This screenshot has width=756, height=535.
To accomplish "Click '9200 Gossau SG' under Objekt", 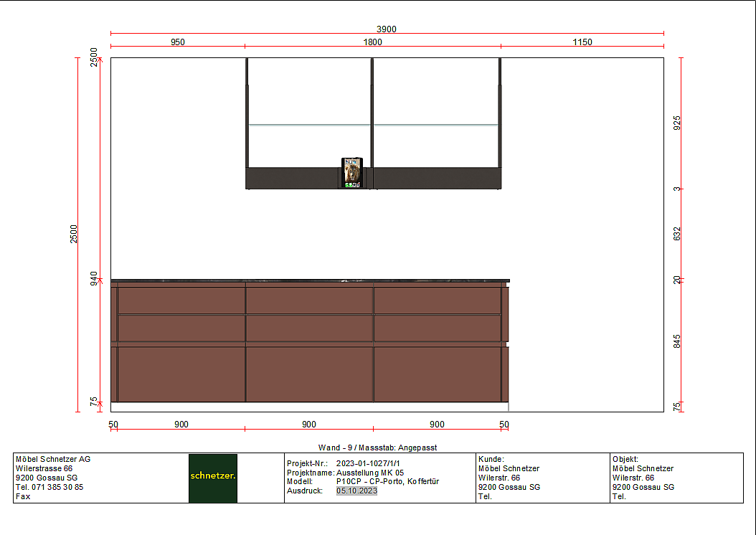I will pyautogui.click(x=643, y=487).
